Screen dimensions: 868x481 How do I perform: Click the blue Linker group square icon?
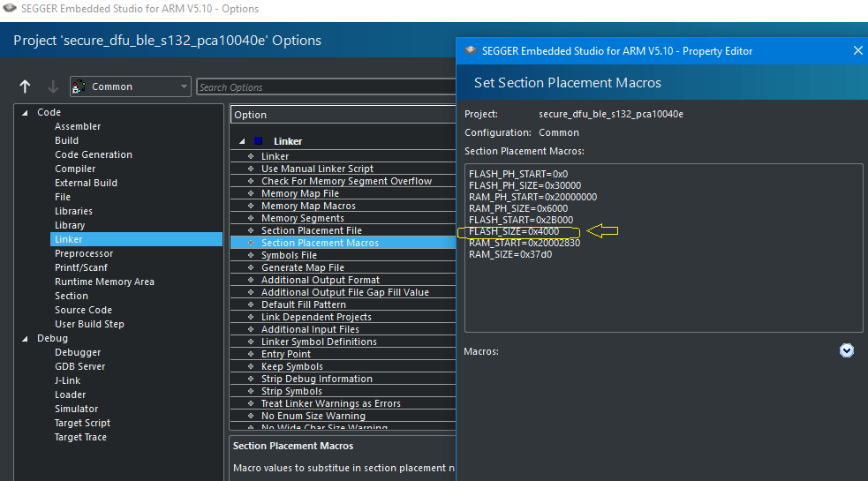pos(258,141)
